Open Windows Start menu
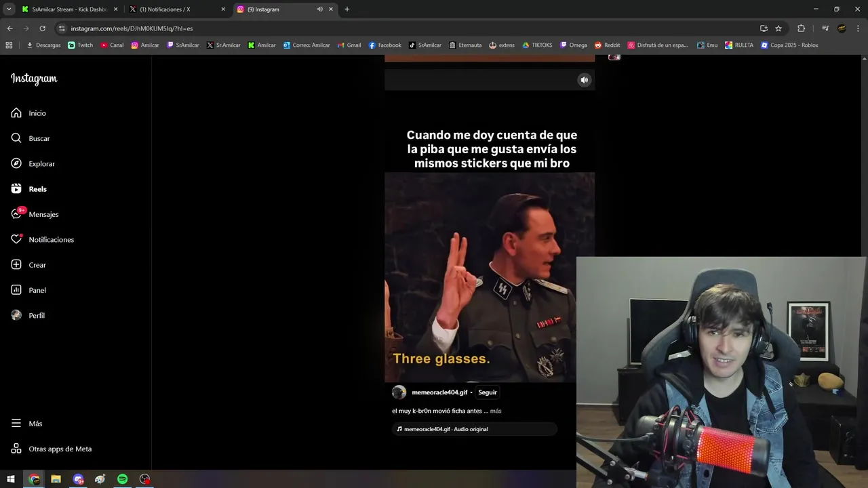Screen dimensions: 868x488 pyautogui.click(x=11, y=479)
